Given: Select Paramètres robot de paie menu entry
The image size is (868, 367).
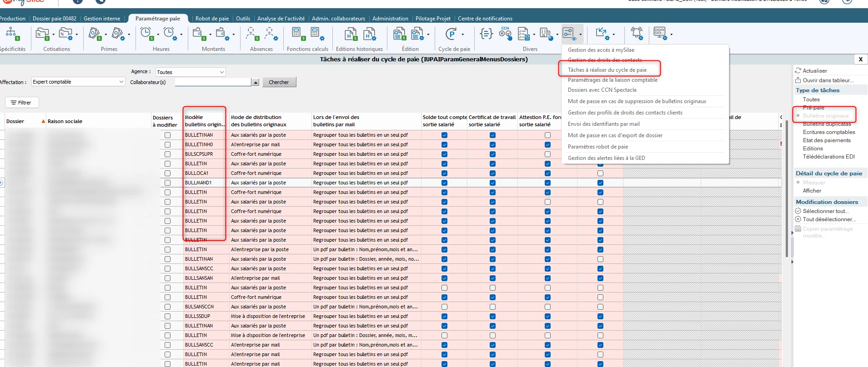Looking at the screenshot, I should coord(597,147).
